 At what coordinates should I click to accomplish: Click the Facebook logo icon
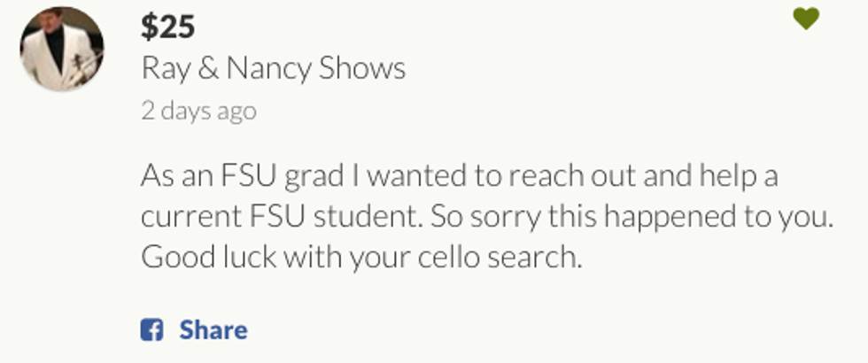tap(151, 330)
